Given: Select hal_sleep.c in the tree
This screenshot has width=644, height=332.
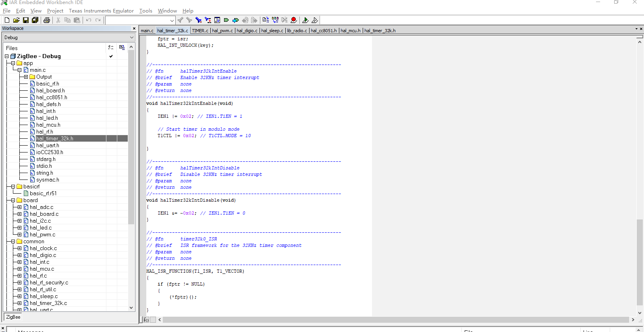Looking at the screenshot, I should click(44, 297).
